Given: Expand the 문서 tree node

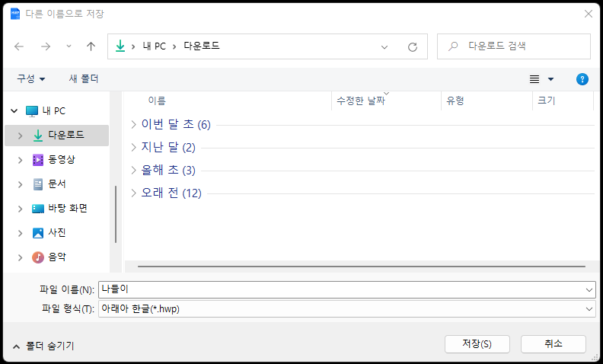Looking at the screenshot, I should [x=21, y=184].
